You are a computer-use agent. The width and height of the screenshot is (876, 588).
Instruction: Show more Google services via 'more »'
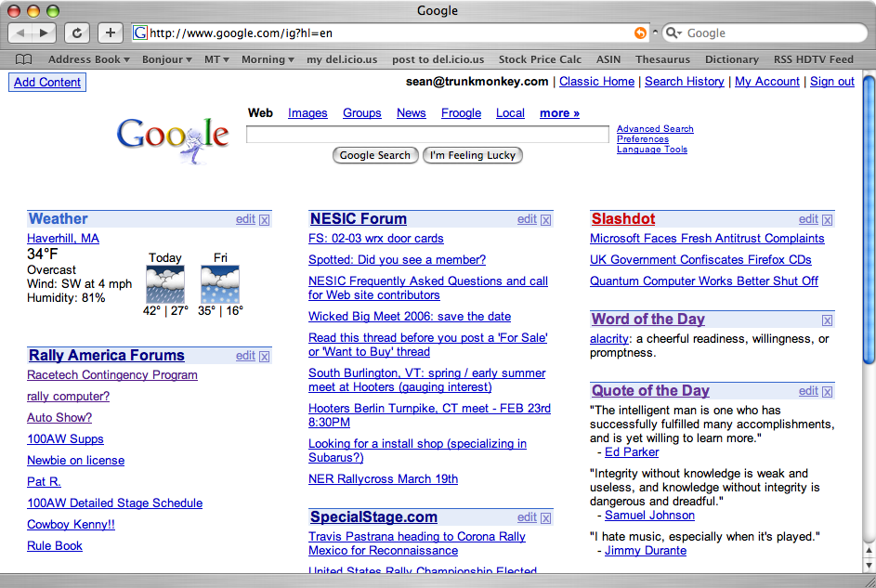(x=559, y=112)
